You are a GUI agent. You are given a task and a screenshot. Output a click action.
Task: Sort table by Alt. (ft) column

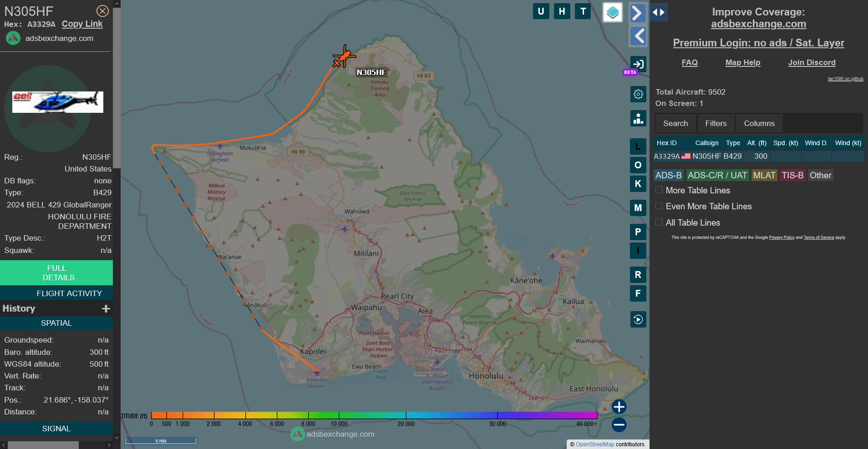coord(757,143)
